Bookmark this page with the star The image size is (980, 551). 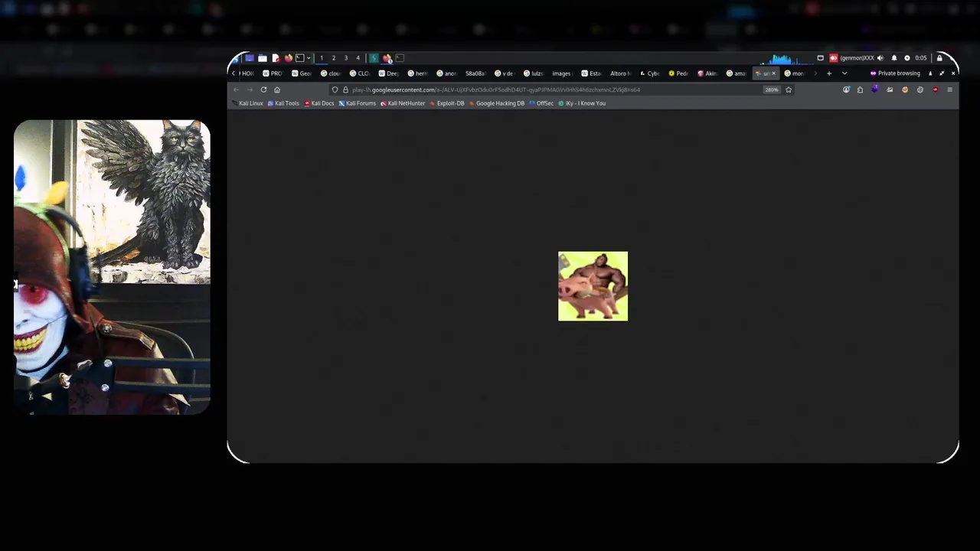tap(789, 90)
